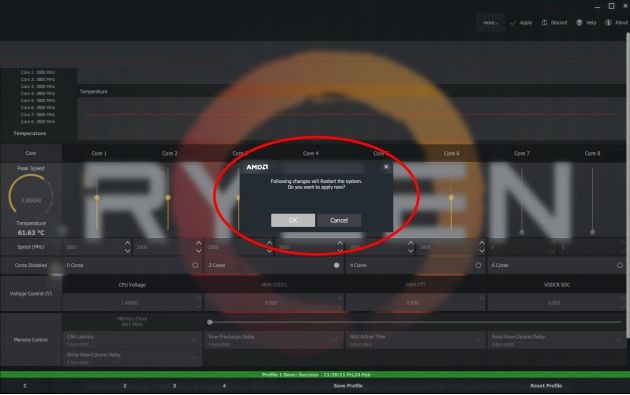Click the Core 7 column header
This screenshot has width=630, height=395.
522,153
